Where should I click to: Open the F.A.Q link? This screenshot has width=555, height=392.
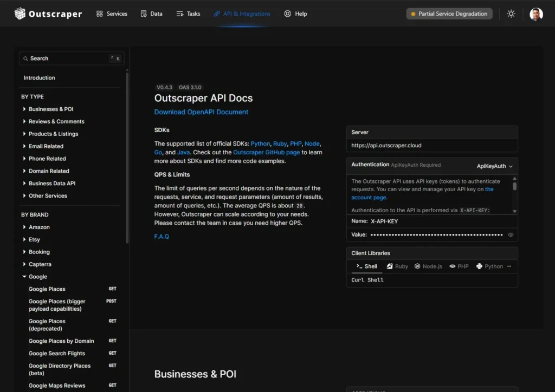point(162,236)
